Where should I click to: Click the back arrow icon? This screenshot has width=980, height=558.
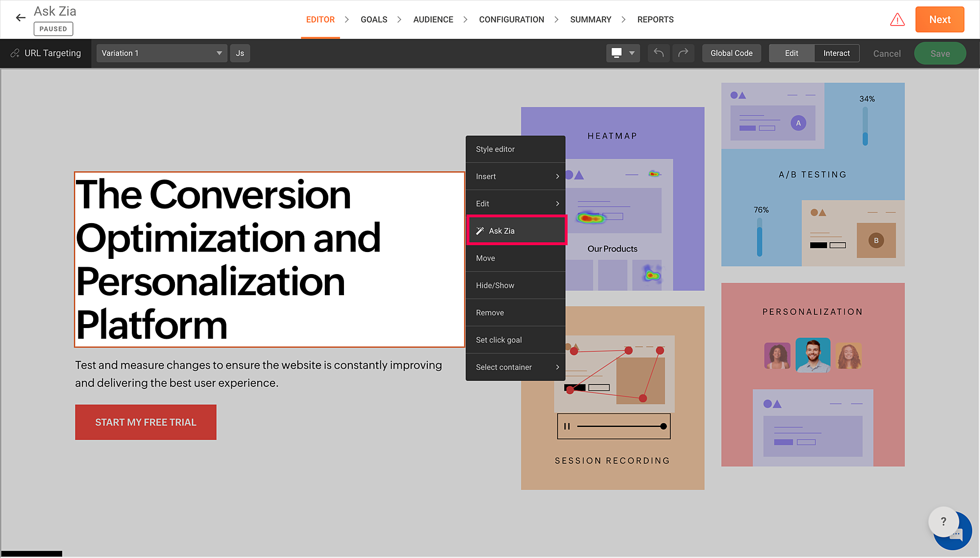coord(21,18)
